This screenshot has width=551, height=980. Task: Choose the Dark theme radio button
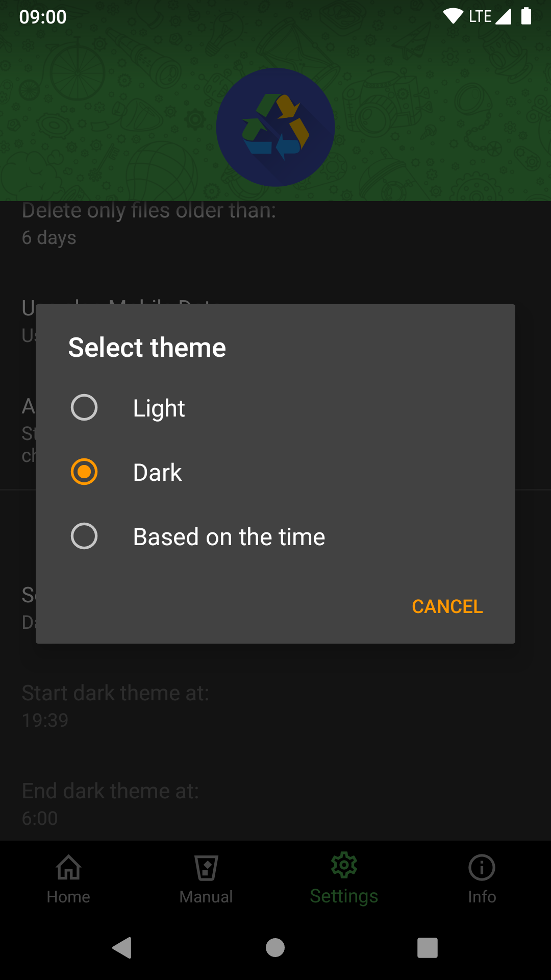pos(84,472)
